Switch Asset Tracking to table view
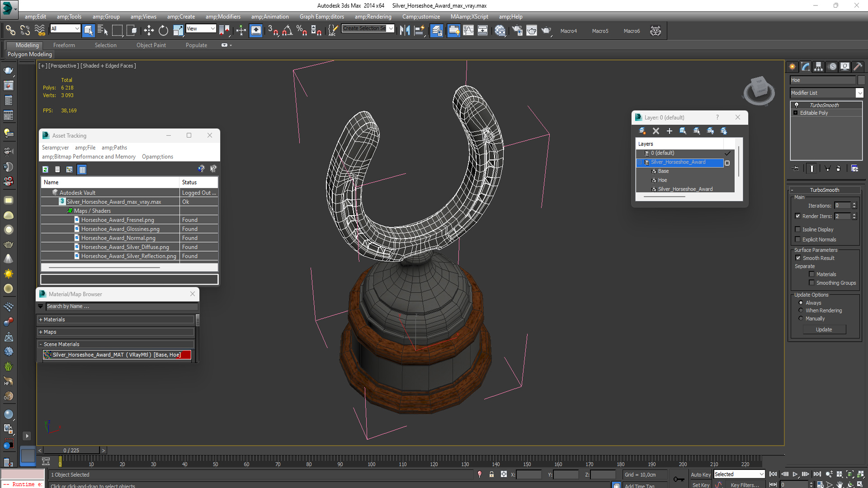This screenshot has width=868, height=488. tap(82, 169)
